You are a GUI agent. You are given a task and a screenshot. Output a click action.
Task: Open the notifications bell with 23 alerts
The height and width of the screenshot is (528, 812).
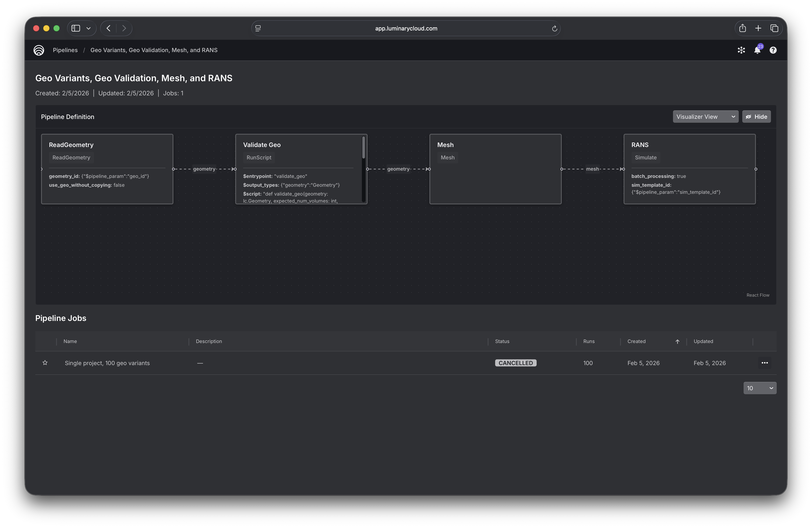(757, 50)
